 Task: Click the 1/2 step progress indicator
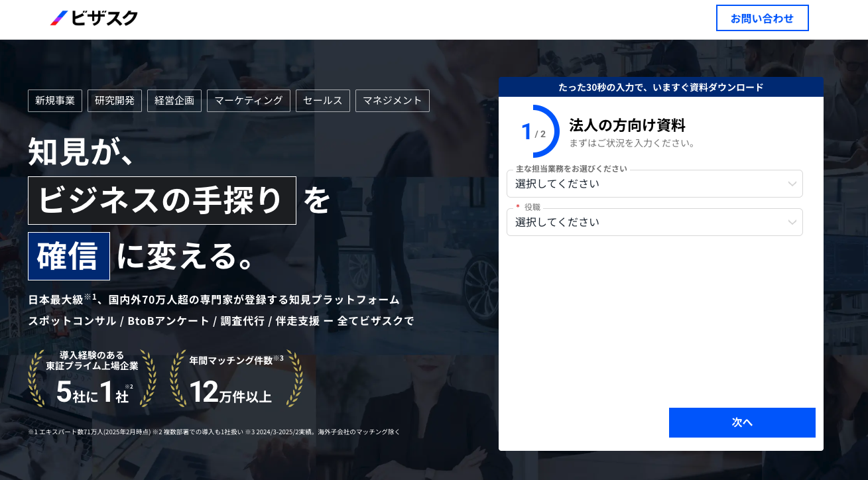point(534,131)
